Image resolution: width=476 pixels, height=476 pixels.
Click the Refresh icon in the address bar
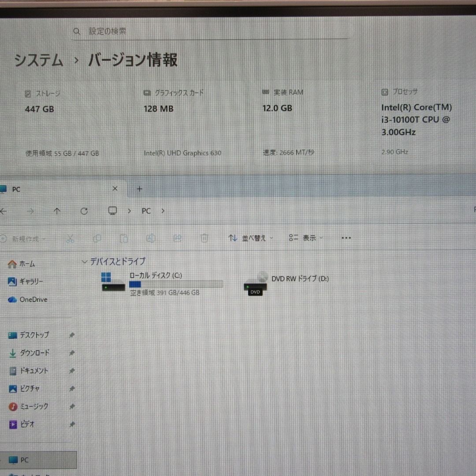coord(84,211)
